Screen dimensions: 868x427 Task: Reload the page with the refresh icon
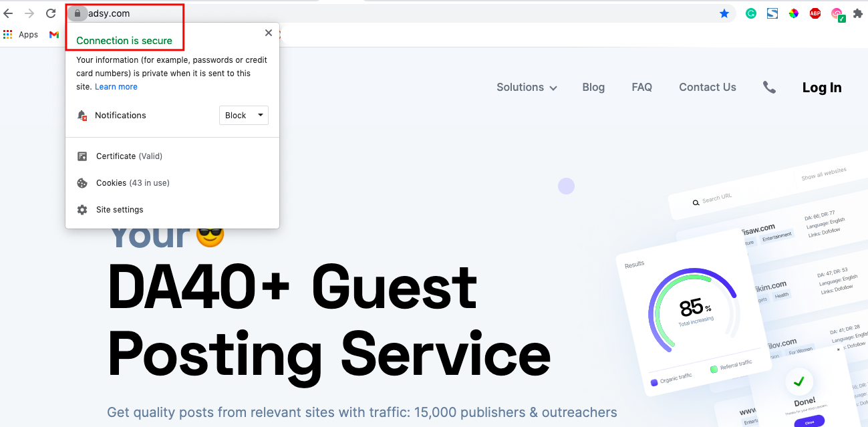click(x=51, y=13)
